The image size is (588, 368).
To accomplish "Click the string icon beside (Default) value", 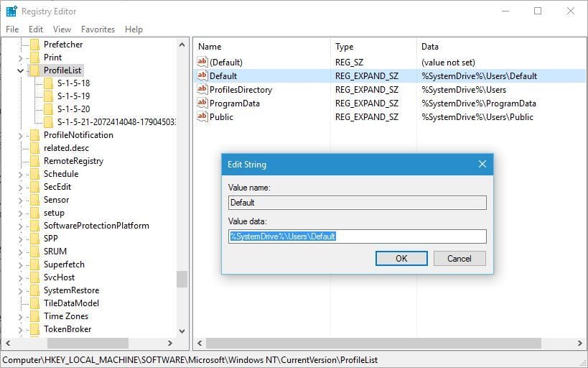I will coord(202,62).
